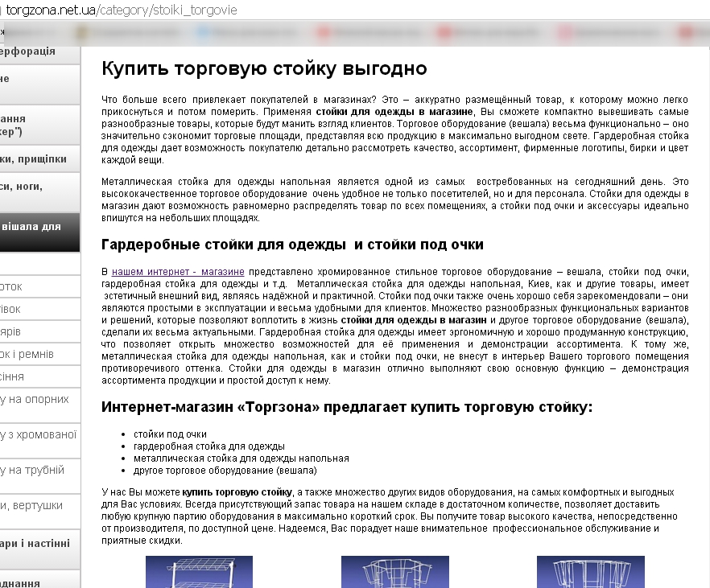Click heading 'Гардеробные стойки для одежды и стойки под очки'
Viewport: 710px width, 588px height.
click(292, 245)
